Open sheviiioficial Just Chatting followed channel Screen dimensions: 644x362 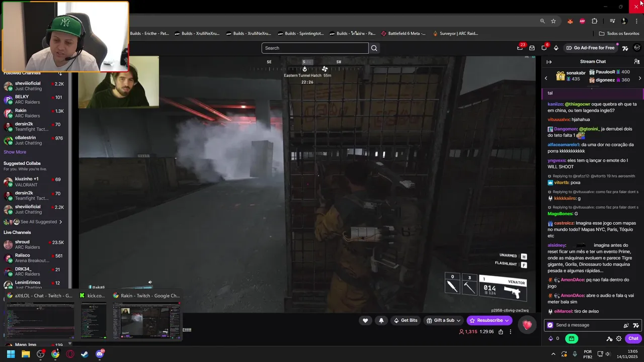click(x=34, y=86)
